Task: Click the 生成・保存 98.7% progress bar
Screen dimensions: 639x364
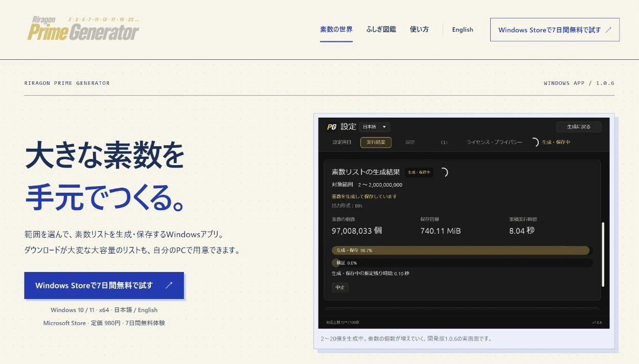Action: pos(461,251)
